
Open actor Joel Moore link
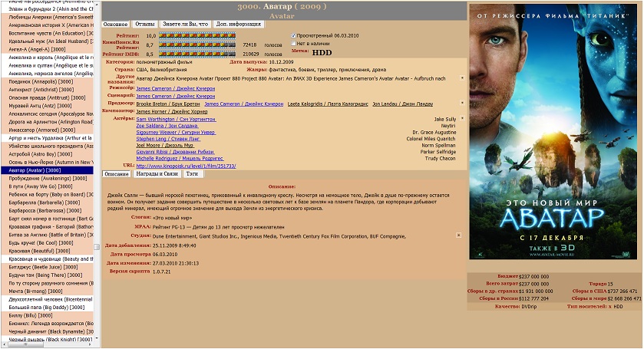[165, 145]
